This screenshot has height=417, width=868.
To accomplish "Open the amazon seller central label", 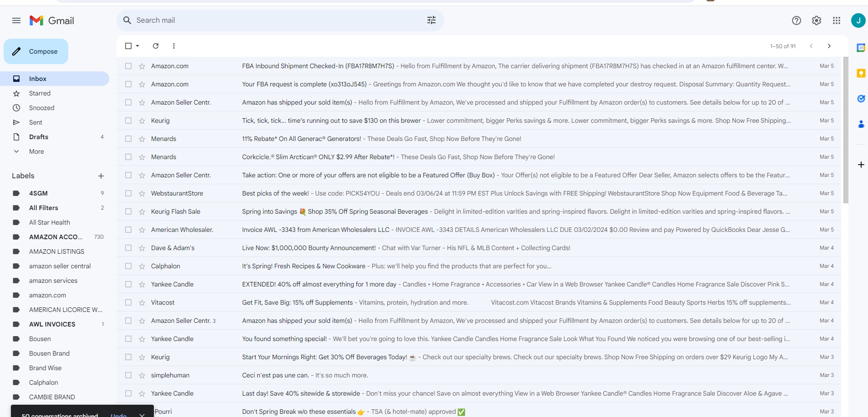I will [55, 266].
